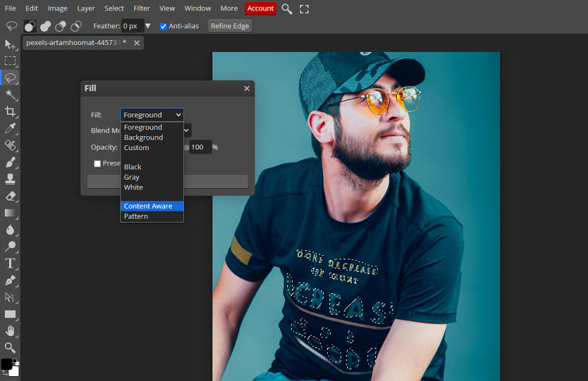Close the Fill dialog

click(247, 89)
